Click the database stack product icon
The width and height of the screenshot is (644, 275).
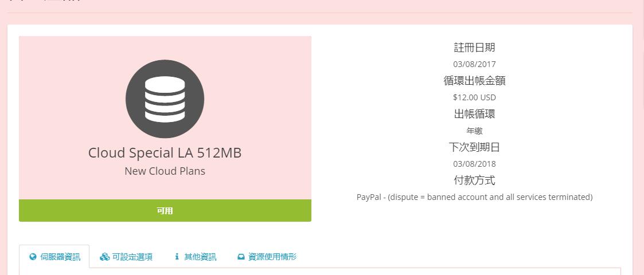(x=165, y=99)
